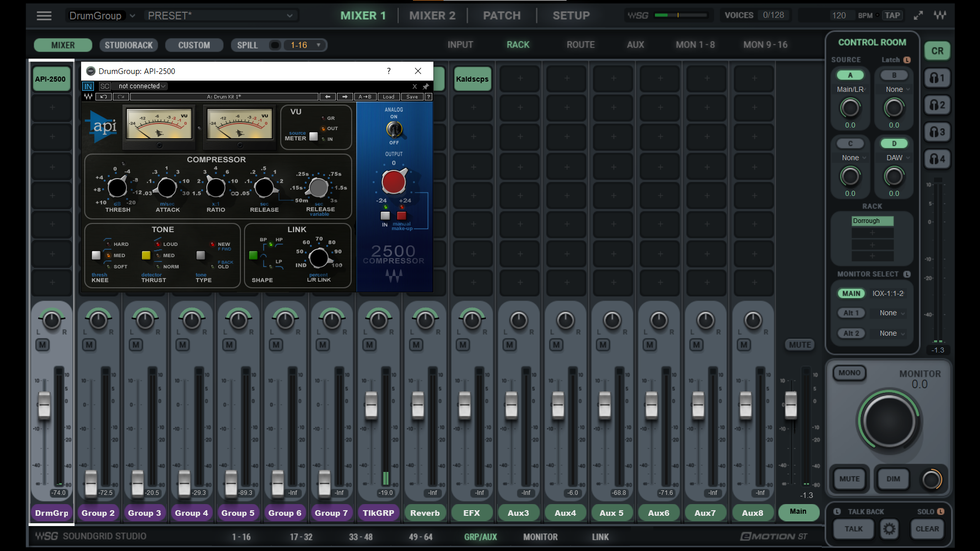Toggle full screen view icon

click(x=918, y=15)
